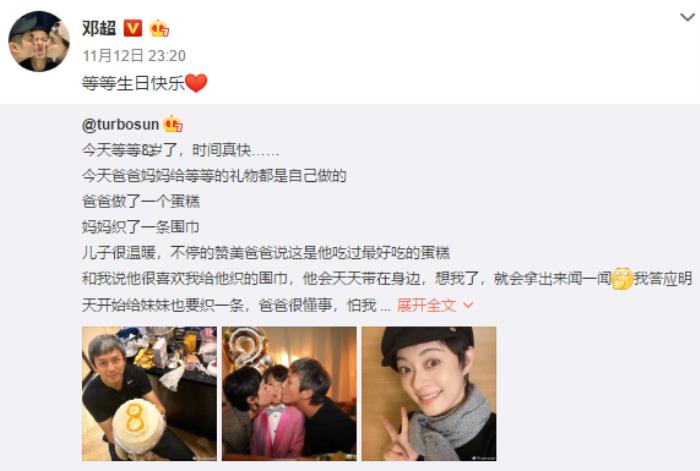The image size is (700, 471).
Task: Click the yellow thinking emoji in reposted text
Action: coord(622,279)
